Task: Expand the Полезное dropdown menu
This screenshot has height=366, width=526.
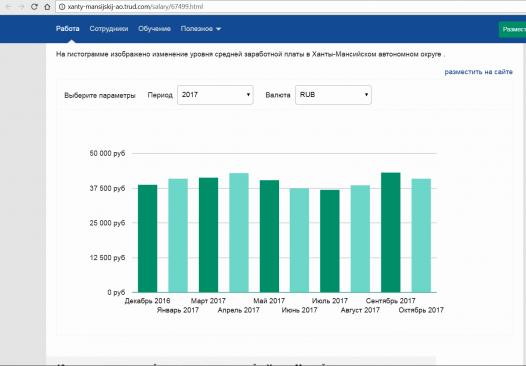Action: point(201,29)
